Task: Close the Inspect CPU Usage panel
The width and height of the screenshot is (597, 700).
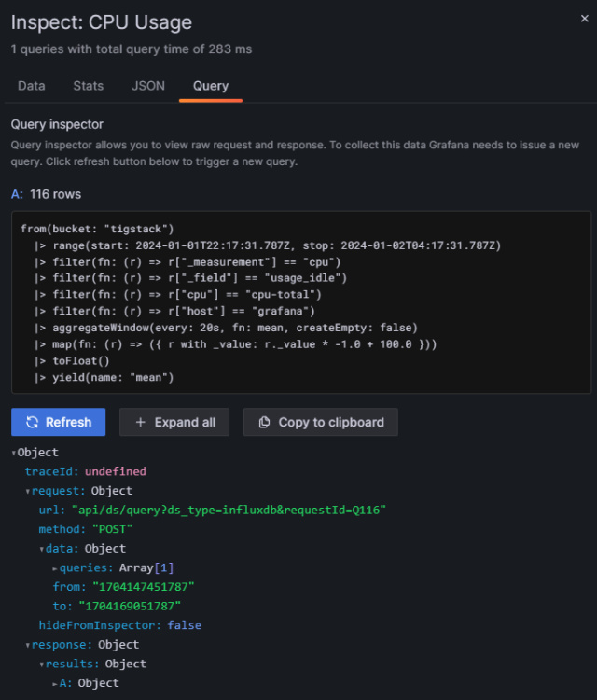Action: click(x=583, y=18)
